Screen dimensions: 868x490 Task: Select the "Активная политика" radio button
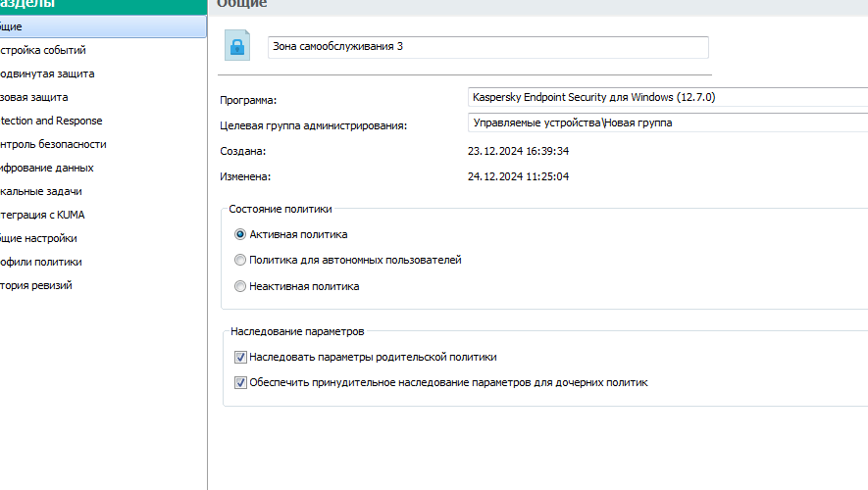click(240, 234)
